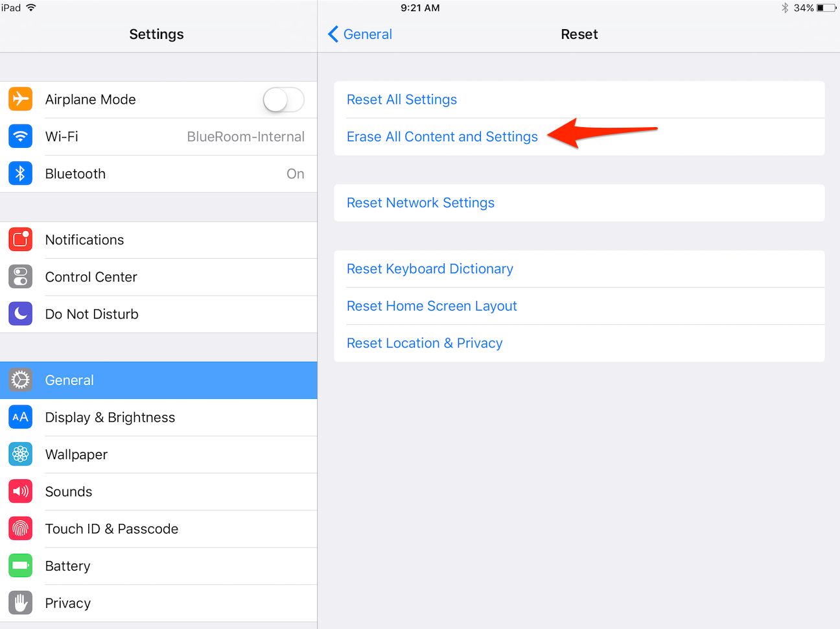Toggle the Airplane Mode switch
This screenshot has width=840, height=629.
283,100
